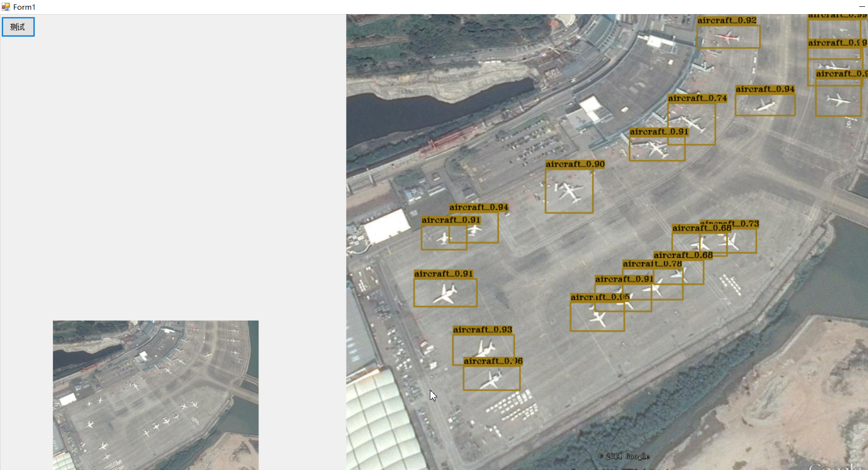868x470 pixels.
Task: Select the aircraft_0.90 detection box
Action: (569, 191)
